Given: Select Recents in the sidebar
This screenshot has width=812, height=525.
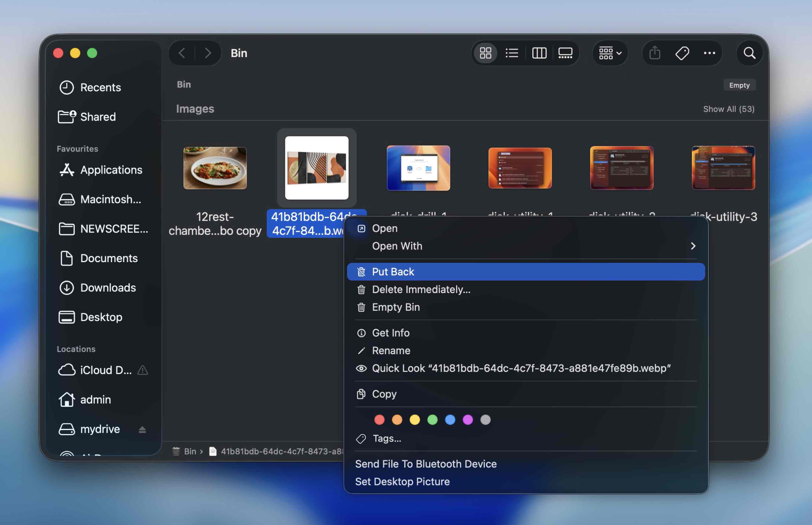Looking at the screenshot, I should (100, 87).
